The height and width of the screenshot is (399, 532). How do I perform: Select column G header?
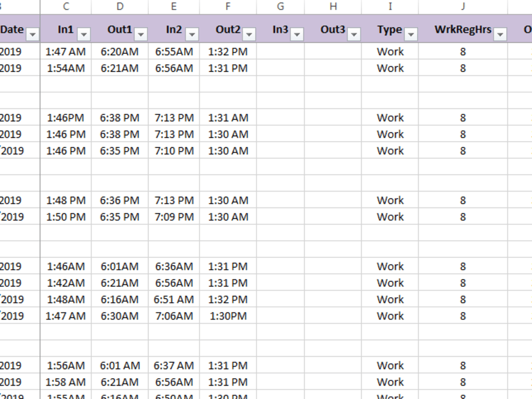coord(280,7)
